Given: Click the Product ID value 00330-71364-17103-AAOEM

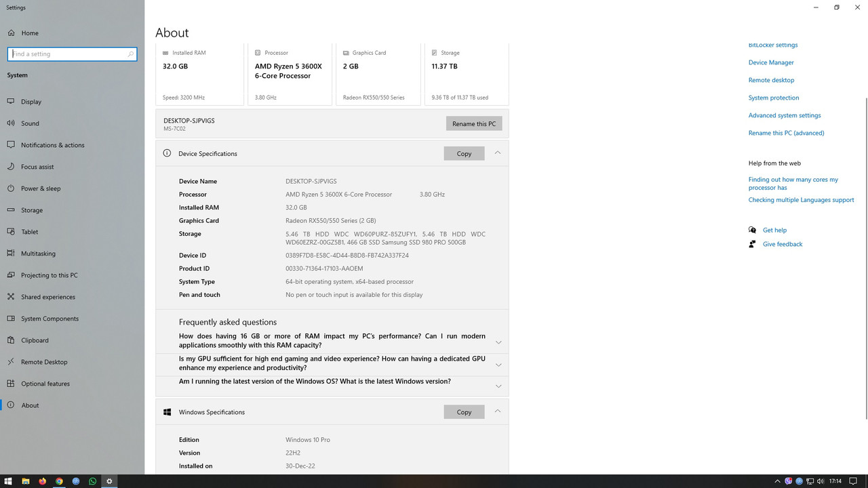Looking at the screenshot, I should (324, 268).
